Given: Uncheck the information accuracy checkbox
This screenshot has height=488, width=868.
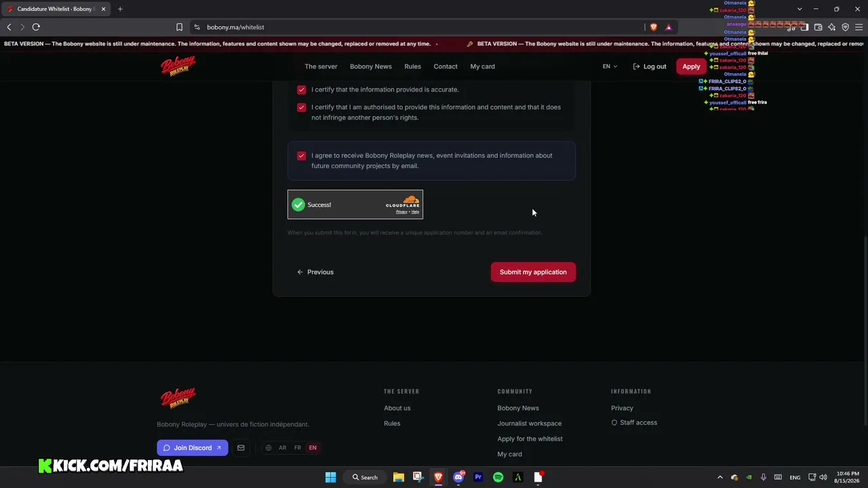Looking at the screenshot, I should pyautogui.click(x=302, y=89).
